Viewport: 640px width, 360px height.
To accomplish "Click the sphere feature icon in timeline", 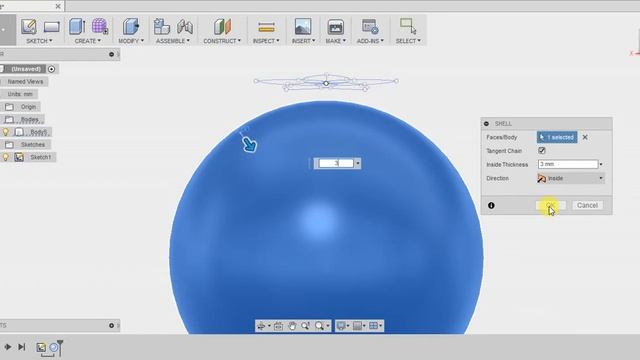I will click(x=53, y=347).
